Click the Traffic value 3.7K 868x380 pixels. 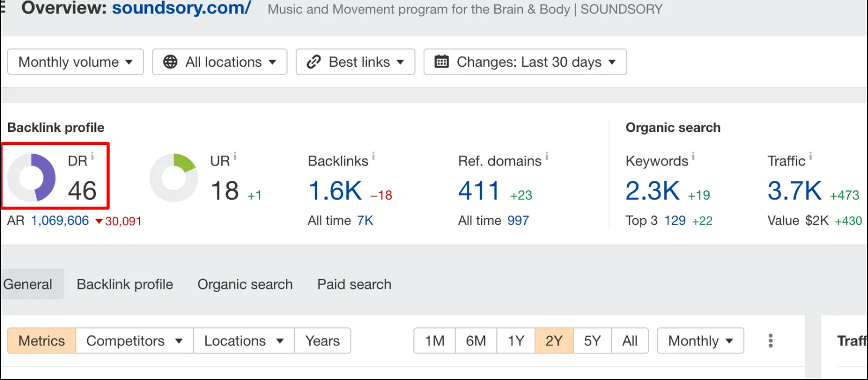coord(795,191)
